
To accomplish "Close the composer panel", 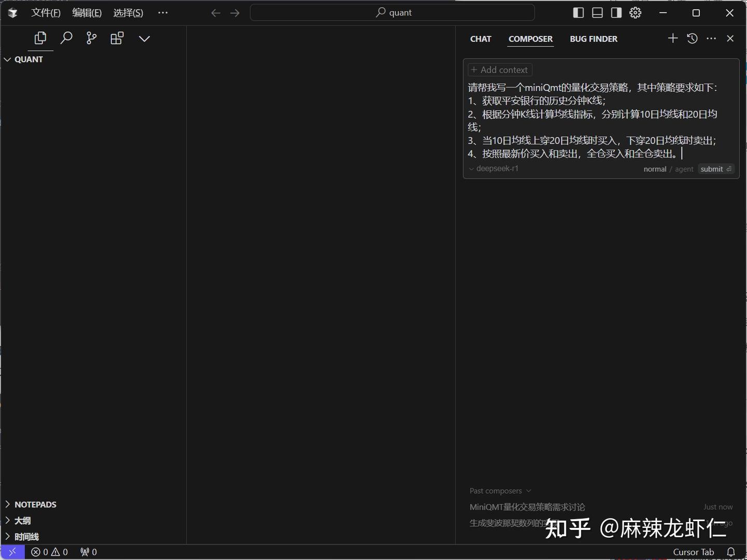I will pos(730,38).
